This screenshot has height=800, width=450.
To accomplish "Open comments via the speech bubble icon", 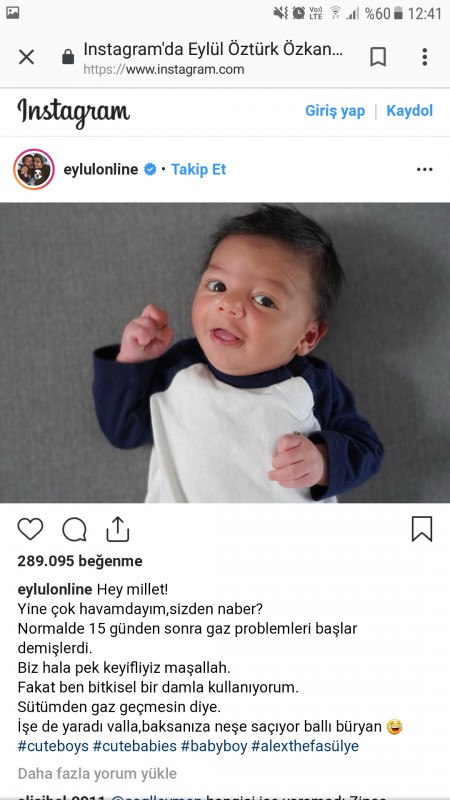I will 74,529.
